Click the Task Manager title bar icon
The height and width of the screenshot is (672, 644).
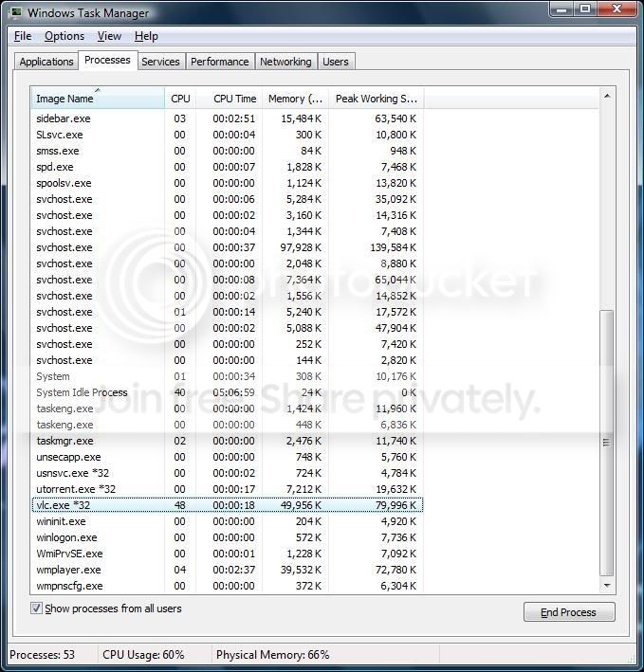[x=16, y=12]
